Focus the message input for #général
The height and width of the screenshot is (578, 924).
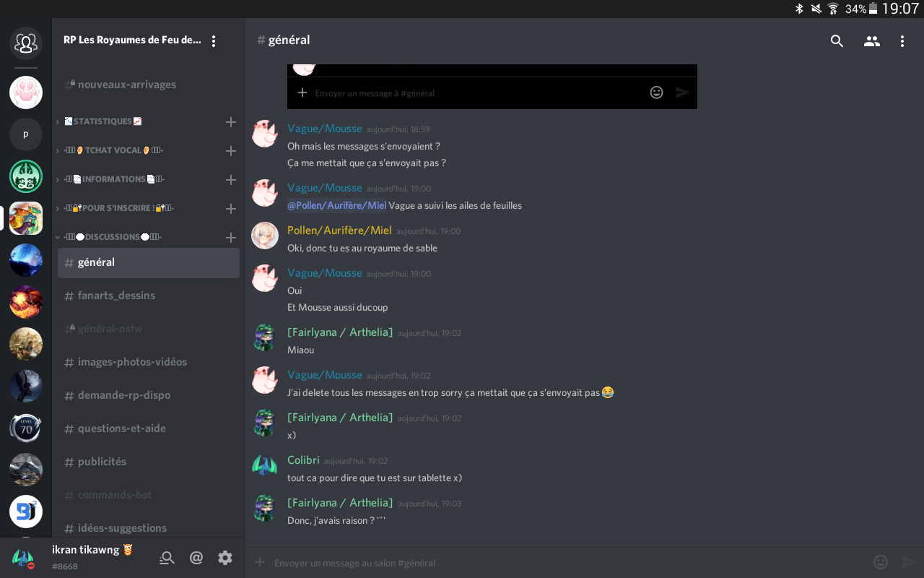coord(563,563)
